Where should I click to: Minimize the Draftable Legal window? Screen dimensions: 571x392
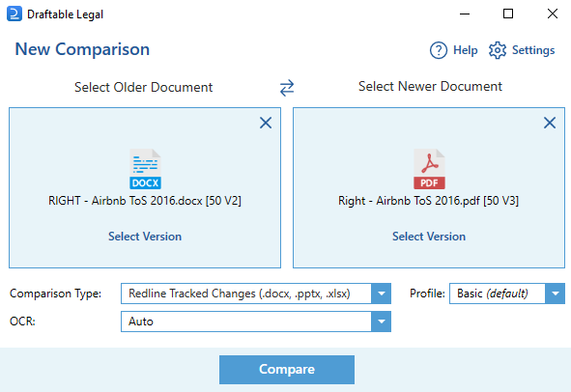point(465,14)
